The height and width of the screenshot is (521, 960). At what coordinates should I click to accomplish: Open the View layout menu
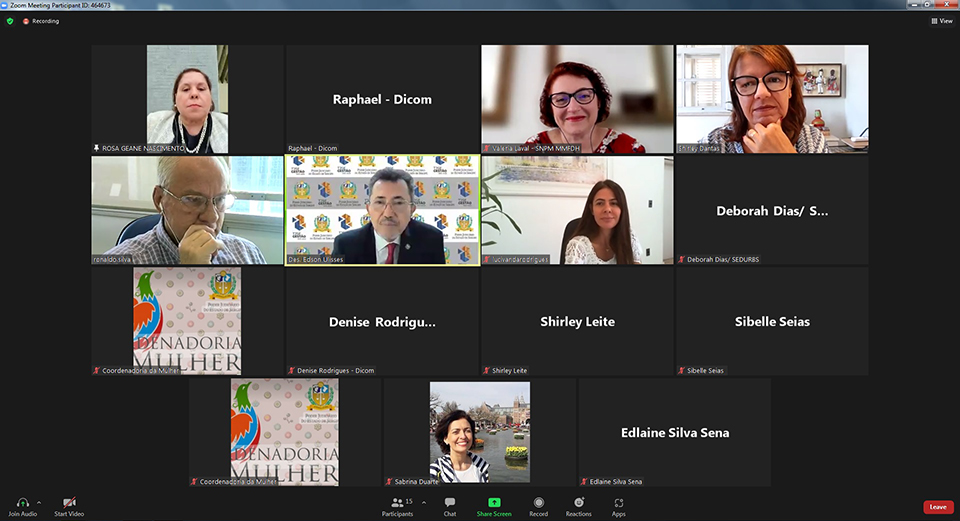(x=941, y=21)
